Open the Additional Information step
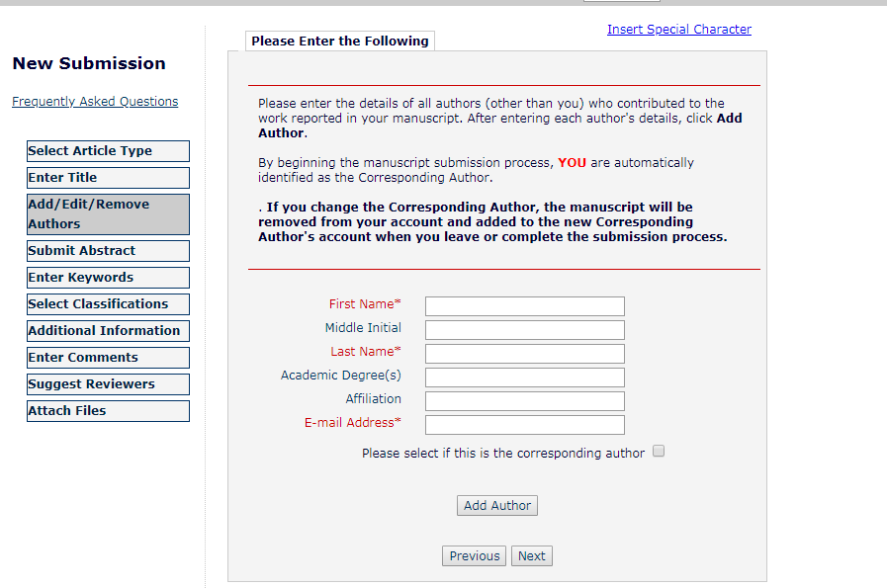 click(108, 331)
